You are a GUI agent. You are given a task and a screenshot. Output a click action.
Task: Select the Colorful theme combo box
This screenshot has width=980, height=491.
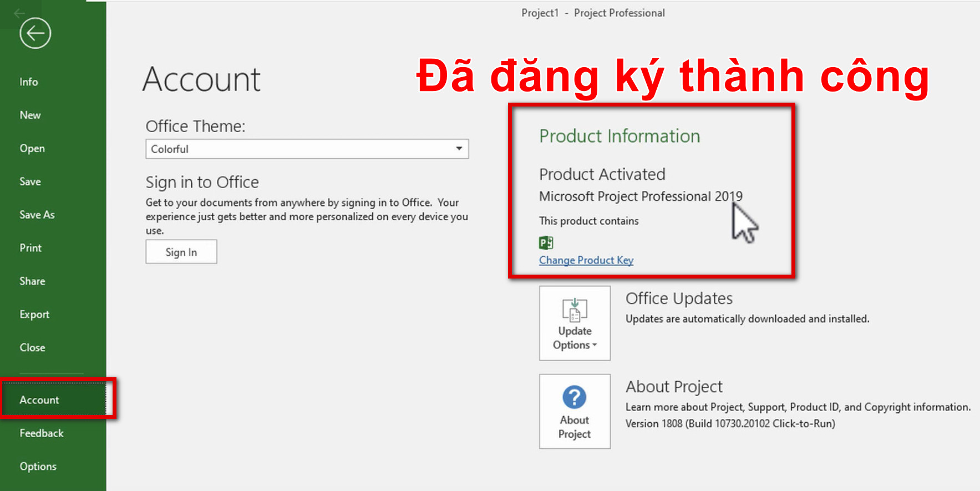(x=299, y=149)
